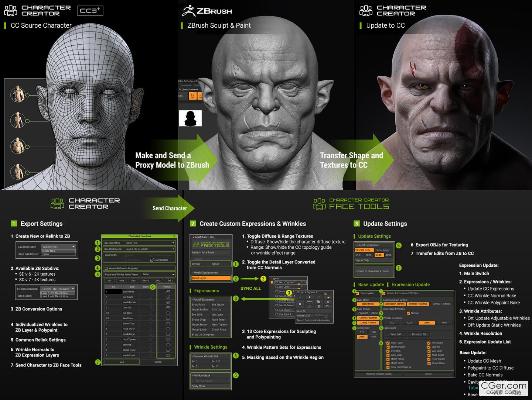The width and height of the screenshot is (532, 400).
Task: Toggle the Polypaint > Diffuse base texture option
Action: [x=368, y=313]
